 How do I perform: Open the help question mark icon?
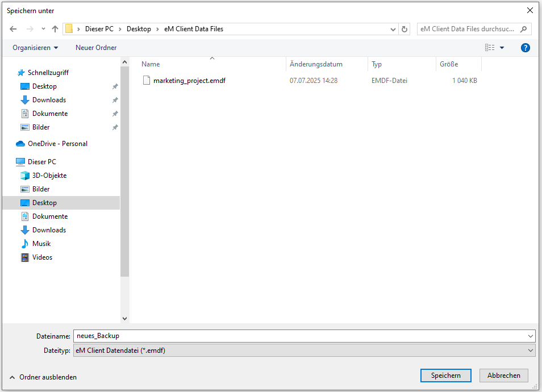526,48
